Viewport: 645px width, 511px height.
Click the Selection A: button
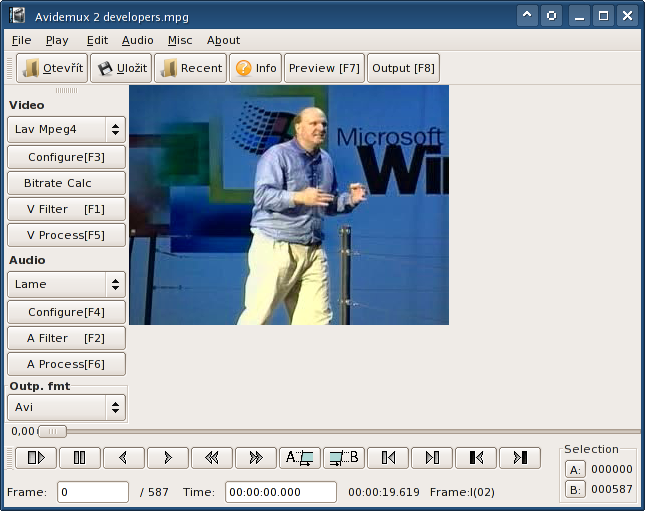click(575, 469)
